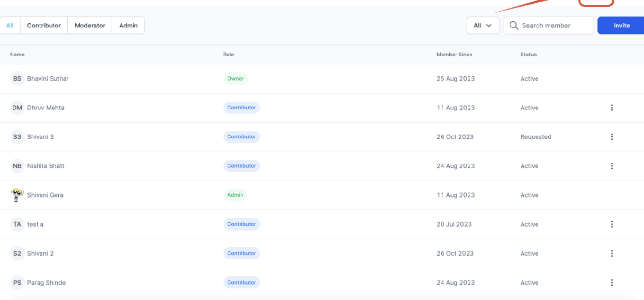Click Shivani 2's 26 Oct 2023 date

455,253
